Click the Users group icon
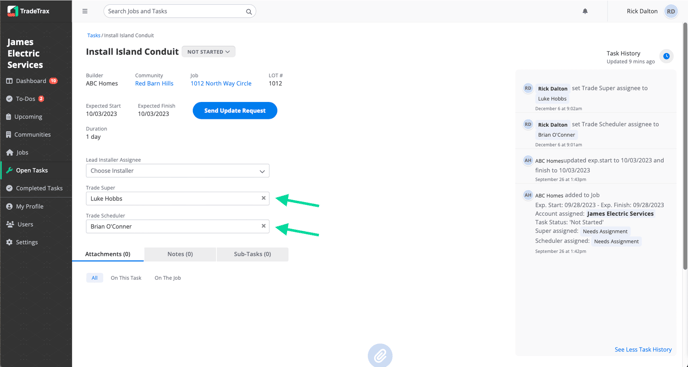Screen dimensions: 688x367 click(x=10, y=224)
